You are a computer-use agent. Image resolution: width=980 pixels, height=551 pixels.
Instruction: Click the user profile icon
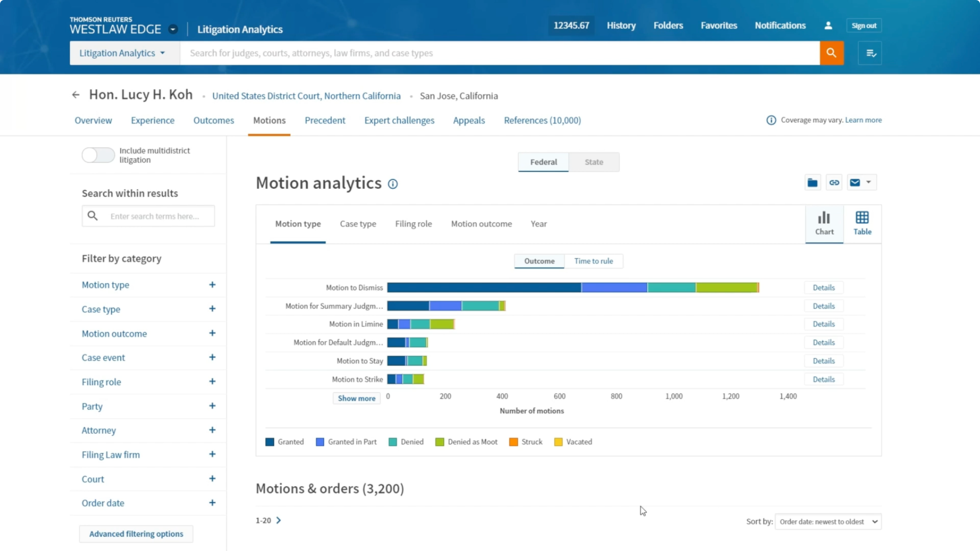click(x=828, y=26)
